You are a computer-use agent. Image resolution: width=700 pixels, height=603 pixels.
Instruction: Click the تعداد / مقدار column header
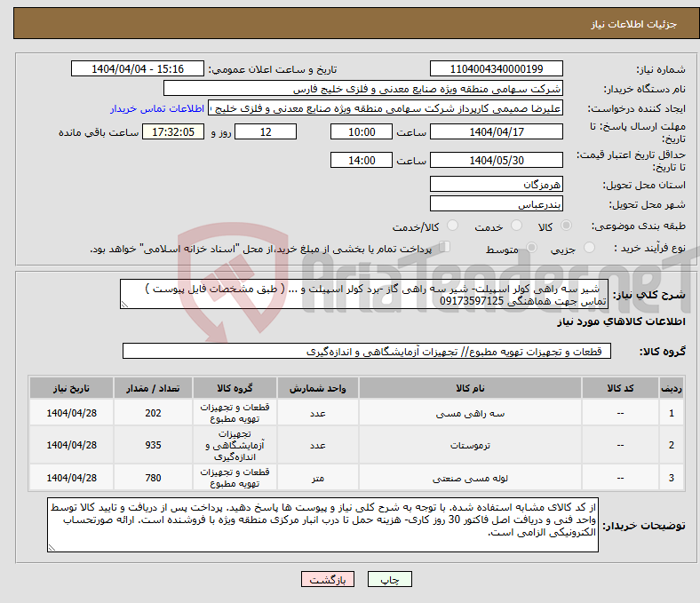[153, 388]
